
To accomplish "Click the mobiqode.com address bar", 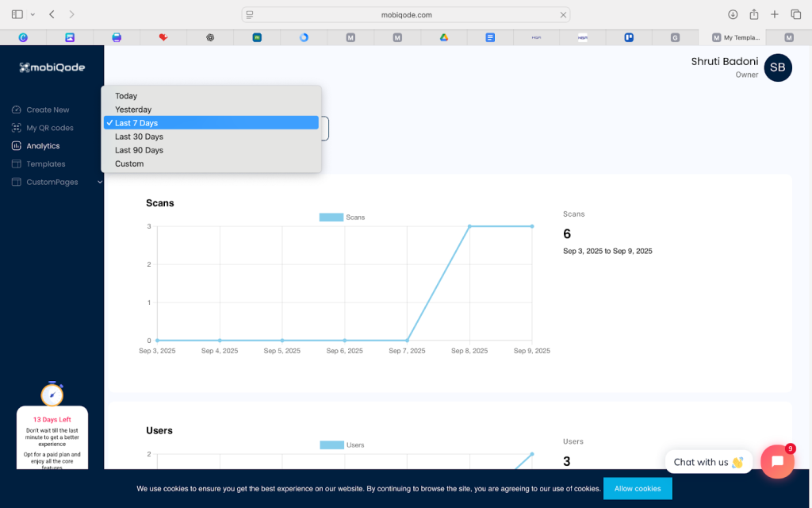I will click(x=405, y=14).
